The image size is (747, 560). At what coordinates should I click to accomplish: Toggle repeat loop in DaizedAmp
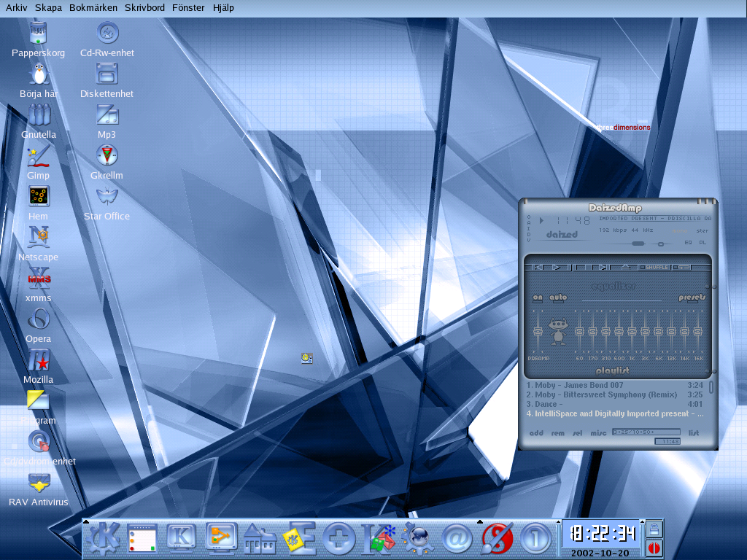coord(682,267)
